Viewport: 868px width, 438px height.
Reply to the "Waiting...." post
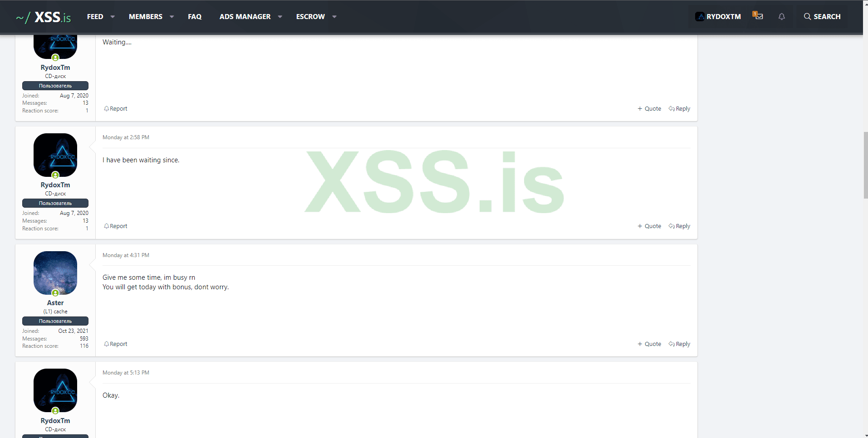pyautogui.click(x=679, y=109)
